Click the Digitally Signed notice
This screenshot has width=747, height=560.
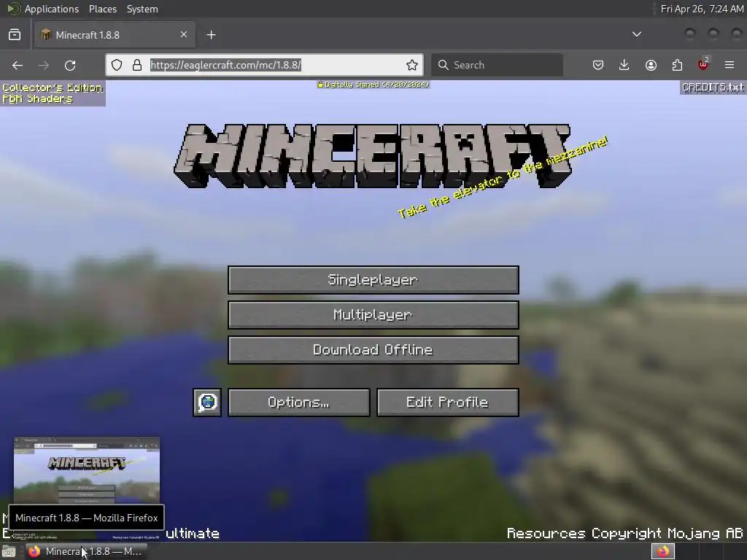pyautogui.click(x=373, y=85)
